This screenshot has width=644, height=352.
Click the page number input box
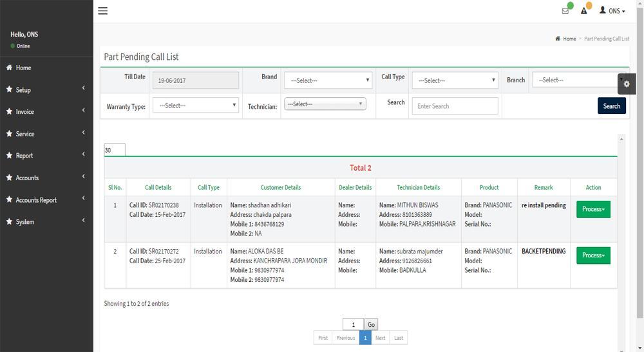click(353, 324)
